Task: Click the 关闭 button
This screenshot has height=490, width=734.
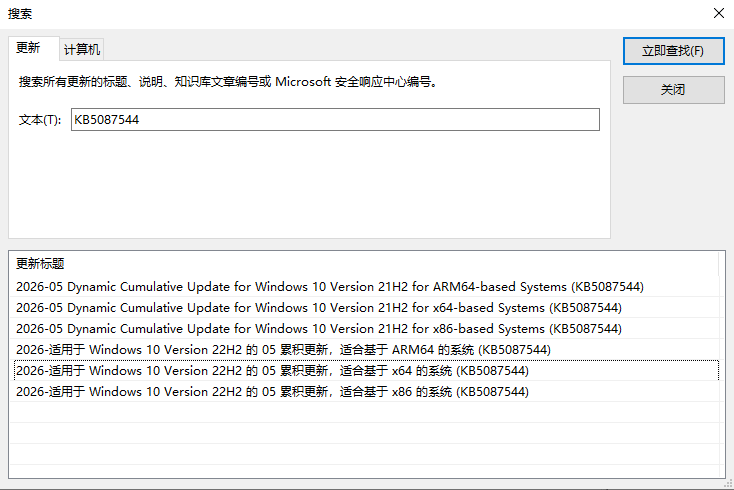Action: [x=673, y=89]
